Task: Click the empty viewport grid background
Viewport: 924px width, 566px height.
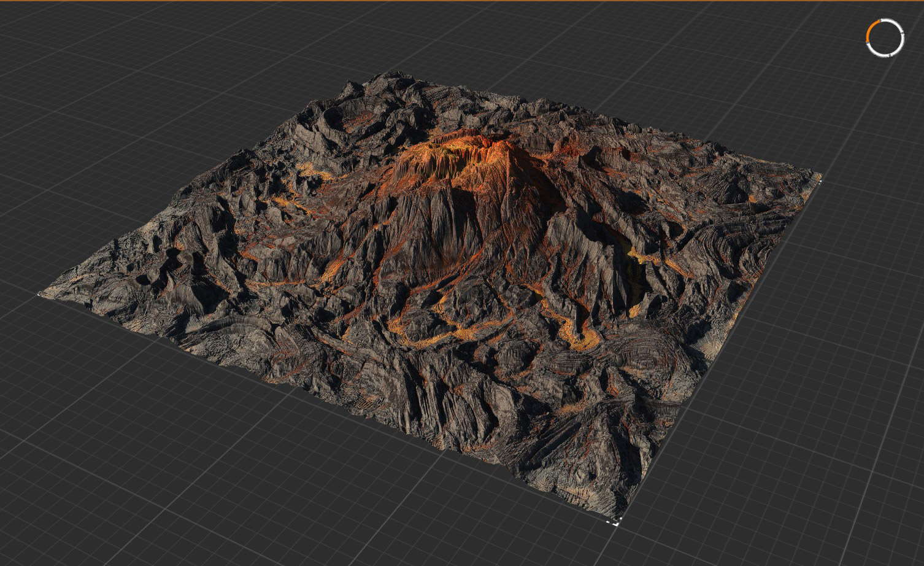Action: click(153, 479)
